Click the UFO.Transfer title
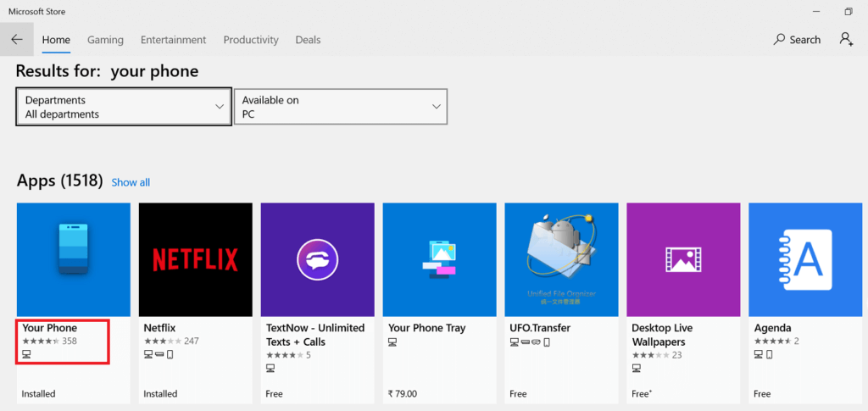This screenshot has height=411, width=868. point(540,328)
